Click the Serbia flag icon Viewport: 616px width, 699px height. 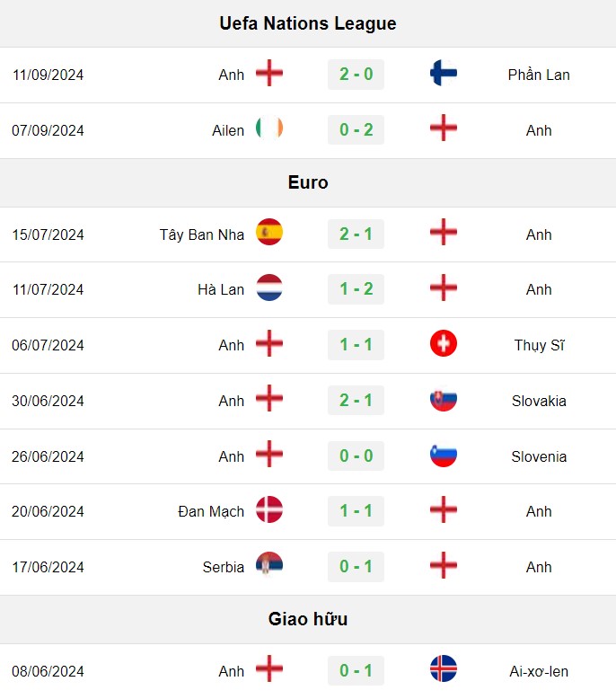269,565
